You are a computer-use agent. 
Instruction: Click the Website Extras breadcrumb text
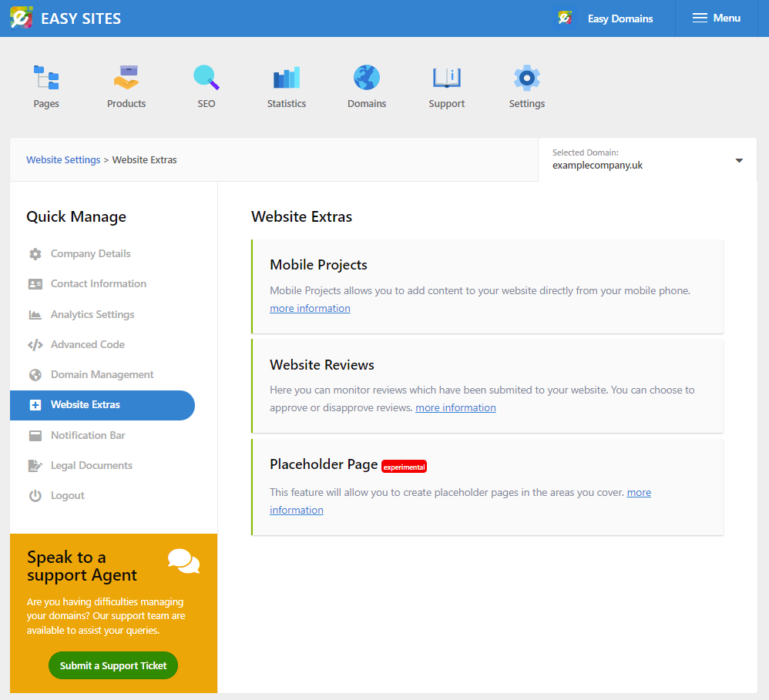coord(145,160)
